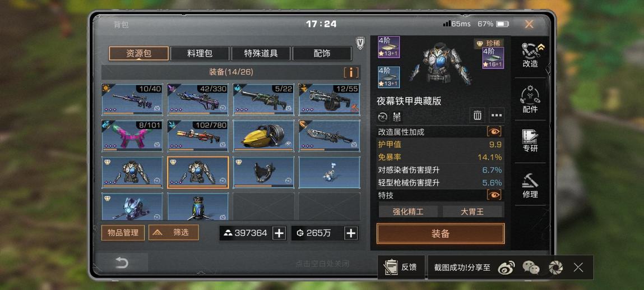Switch to the 特殊道具 tab

(x=261, y=53)
